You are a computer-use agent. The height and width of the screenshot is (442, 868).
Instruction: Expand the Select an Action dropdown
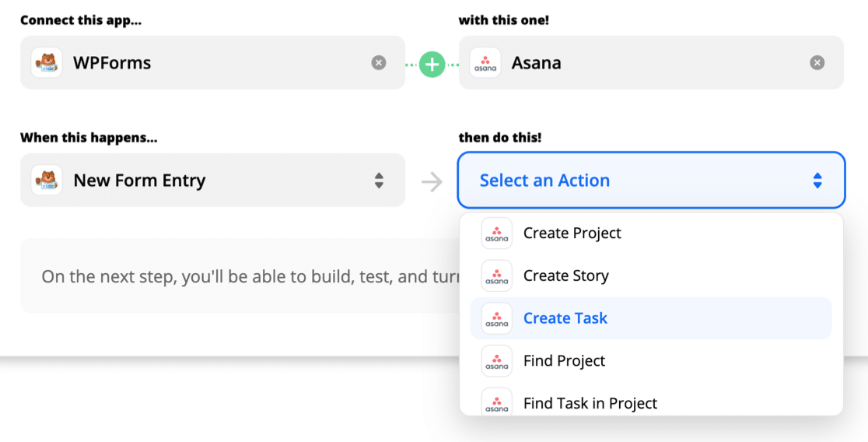pos(651,180)
